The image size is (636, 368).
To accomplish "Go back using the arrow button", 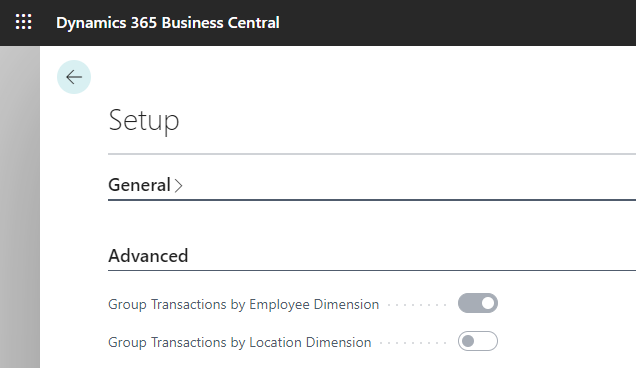I will [x=74, y=77].
